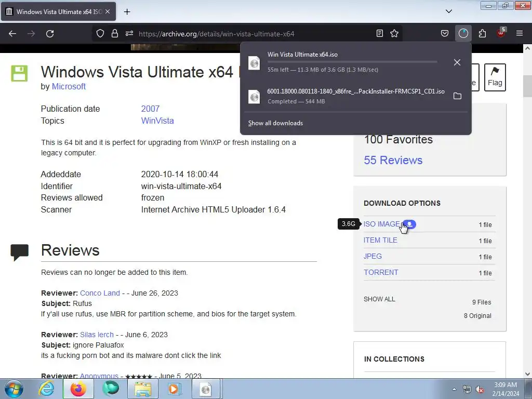Click the downloads progress toolbar icon
532x399 pixels.
point(463,33)
